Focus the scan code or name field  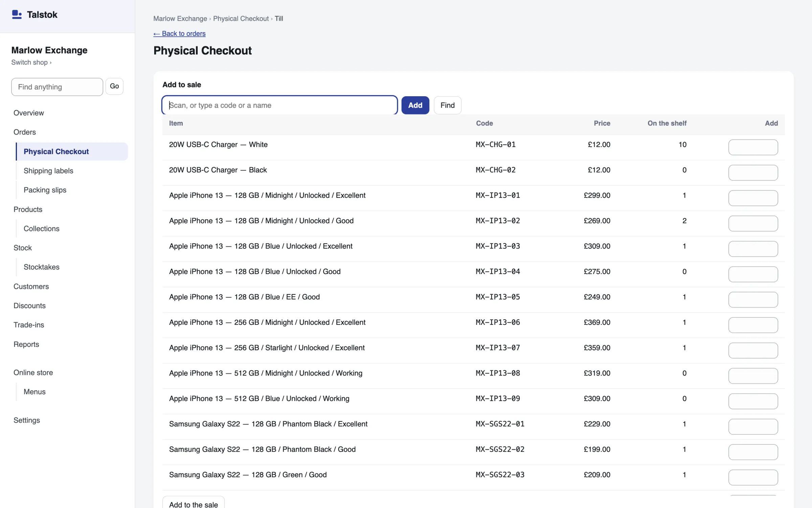(279, 105)
